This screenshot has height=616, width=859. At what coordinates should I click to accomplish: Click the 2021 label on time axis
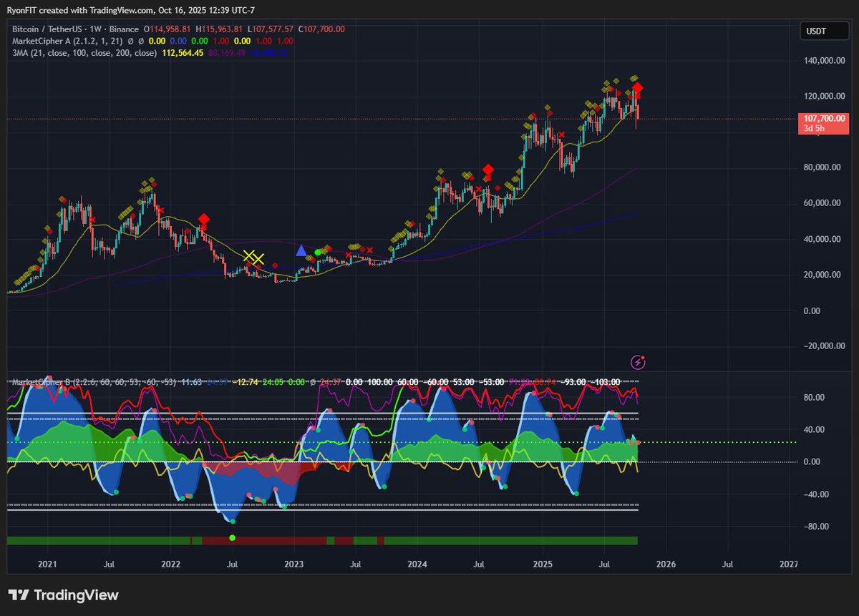click(x=47, y=564)
